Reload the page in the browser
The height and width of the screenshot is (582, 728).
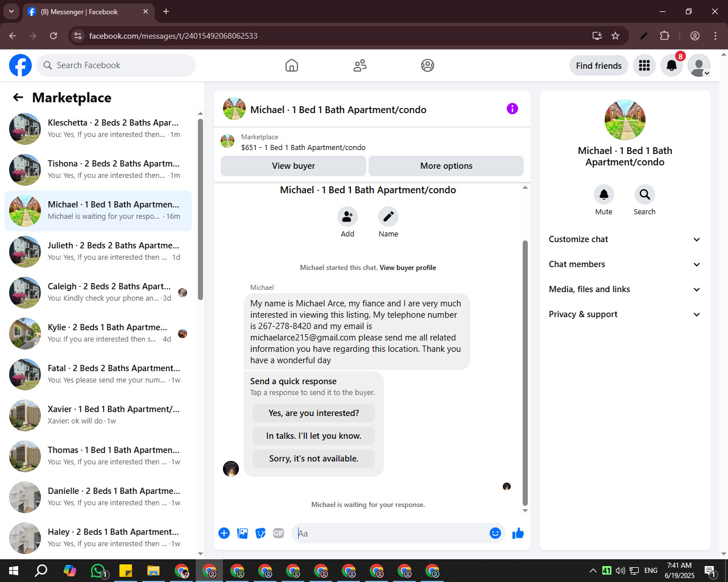tap(53, 36)
